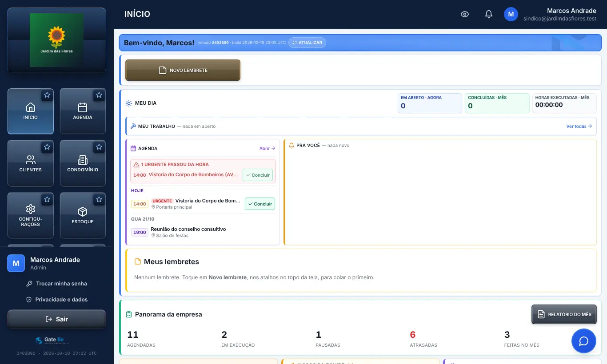The image size is (607, 364).
Task: Conclude the overdue urgent 14:00 alert
Action: tap(258, 175)
